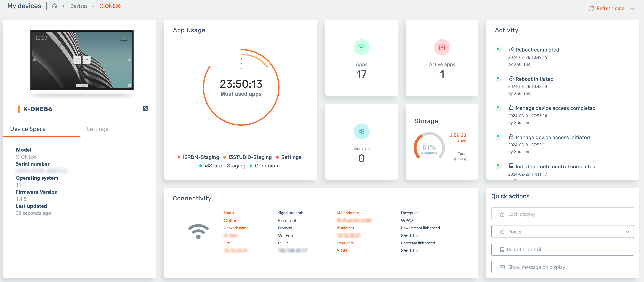Click the red Active apps icon
Viewport: 644px width, 282px height.
(442, 48)
